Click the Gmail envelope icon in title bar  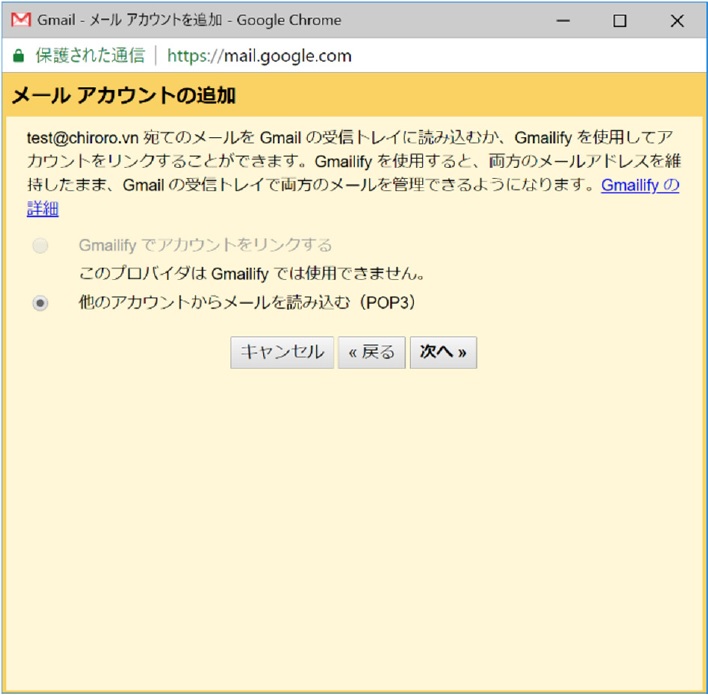click(21, 20)
